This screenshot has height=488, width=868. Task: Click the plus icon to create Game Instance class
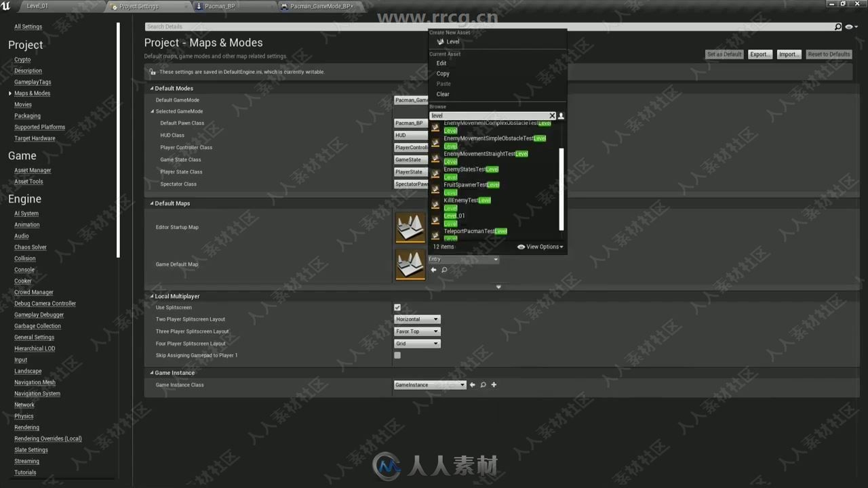pyautogui.click(x=494, y=385)
